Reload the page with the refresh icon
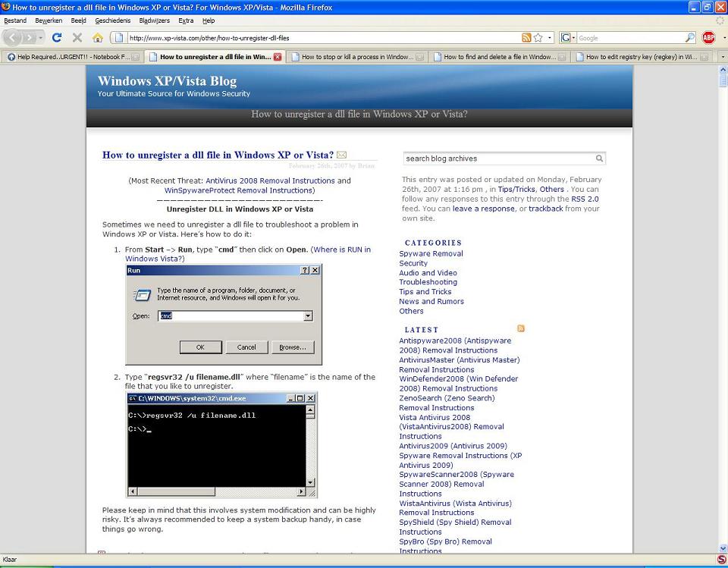The image size is (728, 568). pyautogui.click(x=57, y=38)
